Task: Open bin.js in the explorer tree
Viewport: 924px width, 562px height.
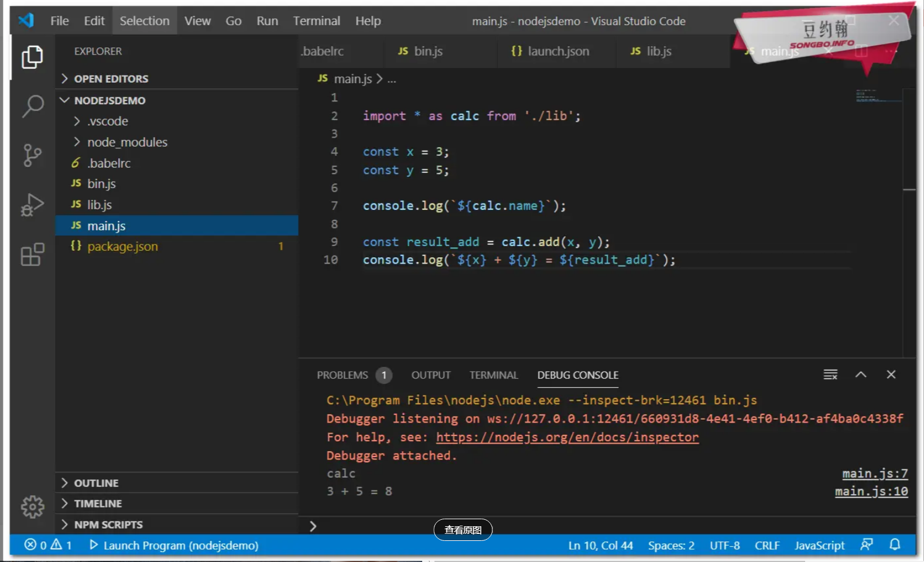Action: coord(177,184)
